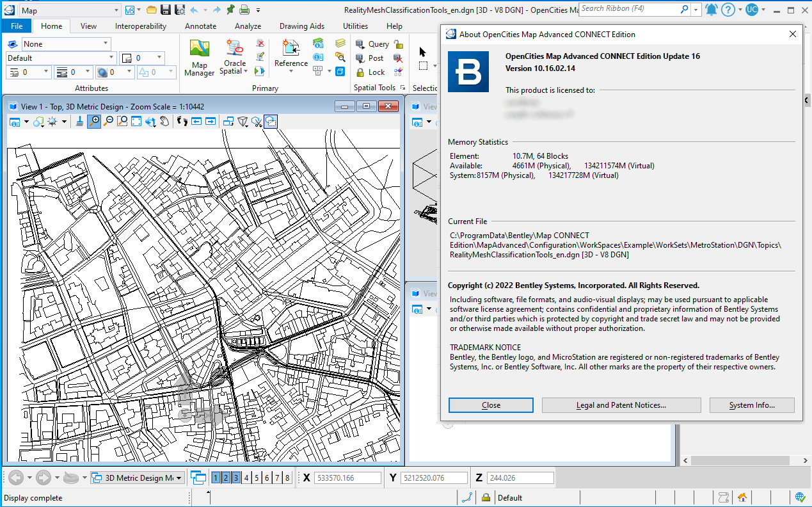812x507 pixels.
Task: Click the Copy View icon
Action: [228, 121]
